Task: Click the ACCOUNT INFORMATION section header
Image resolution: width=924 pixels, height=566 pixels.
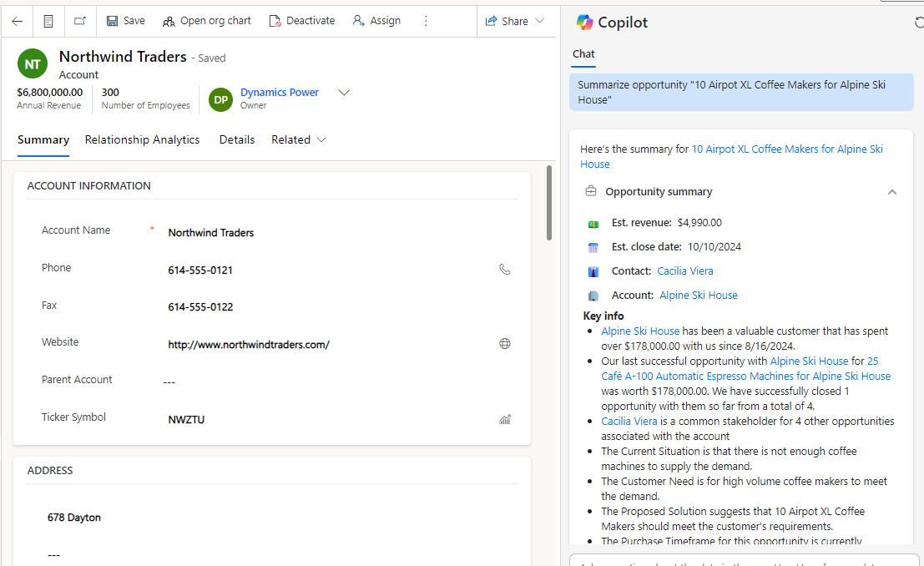Action: (89, 185)
